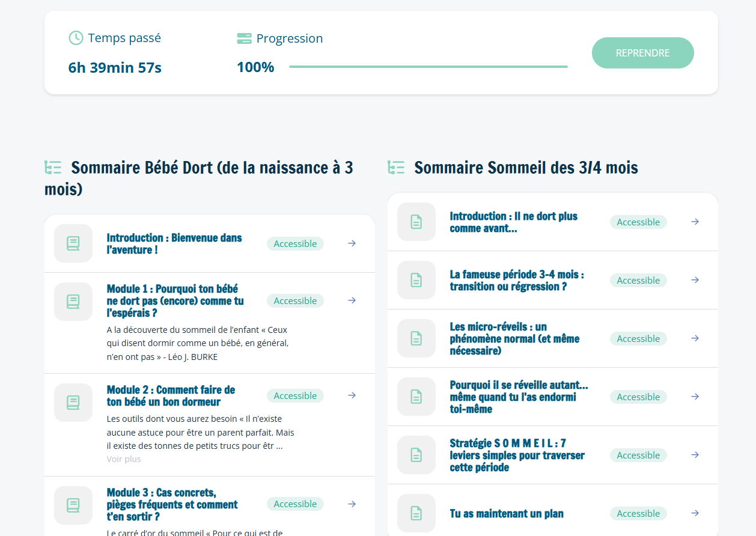Click document icon beside La fameuse période 3-4 mois
The height and width of the screenshot is (536, 756).
(416, 280)
